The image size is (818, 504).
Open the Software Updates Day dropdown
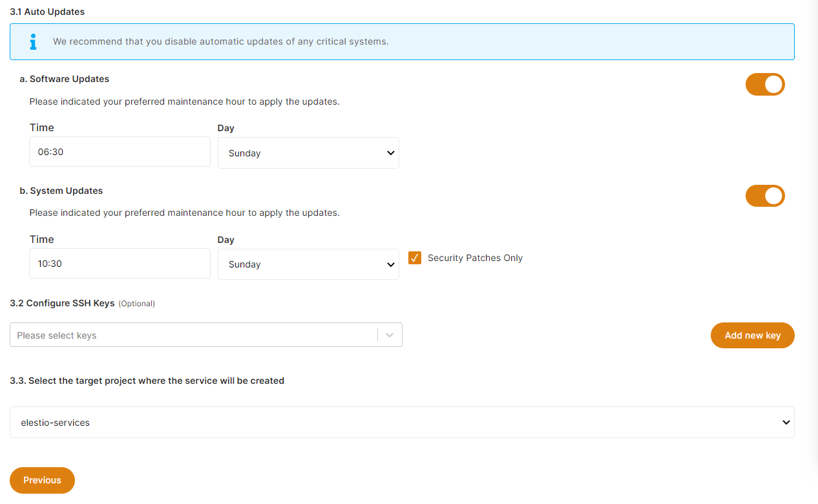(x=308, y=153)
